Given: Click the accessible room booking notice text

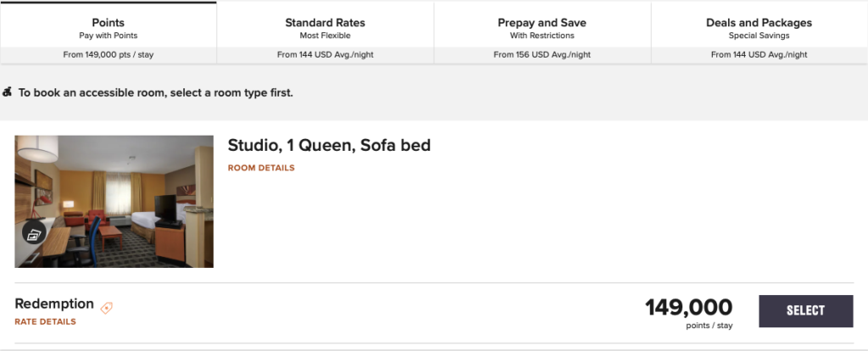Looking at the screenshot, I should (156, 92).
